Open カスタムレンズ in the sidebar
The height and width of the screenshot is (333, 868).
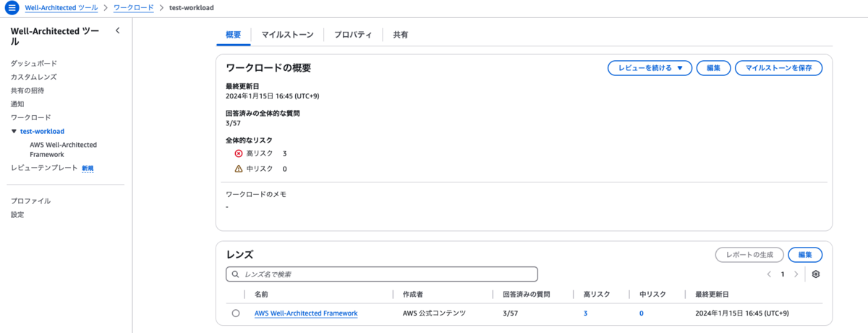[x=34, y=77]
